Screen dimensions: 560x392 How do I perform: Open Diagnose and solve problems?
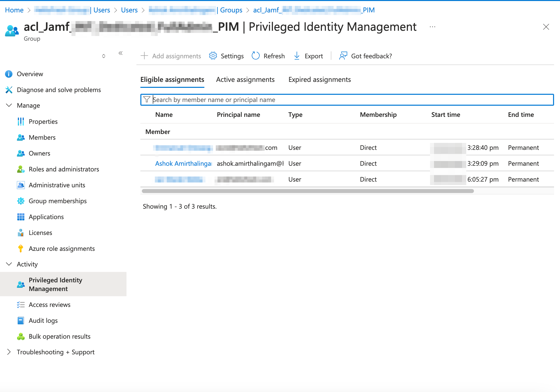tap(59, 90)
